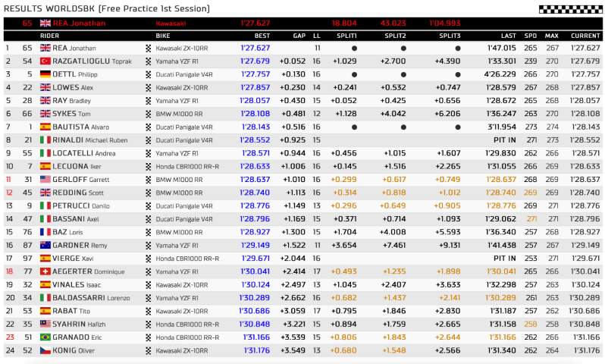The height and width of the screenshot is (364, 605).
Task: Click rider number 97 in VIERGE row
Action: [27, 259]
